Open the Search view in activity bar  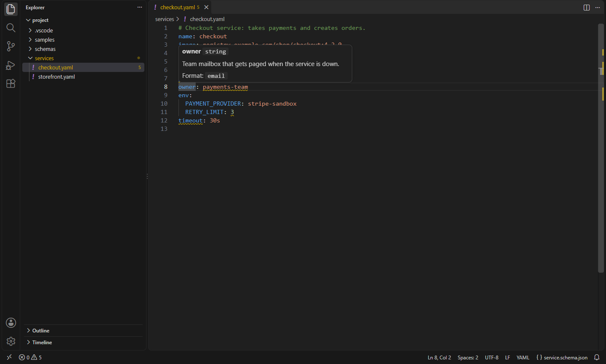click(x=11, y=28)
